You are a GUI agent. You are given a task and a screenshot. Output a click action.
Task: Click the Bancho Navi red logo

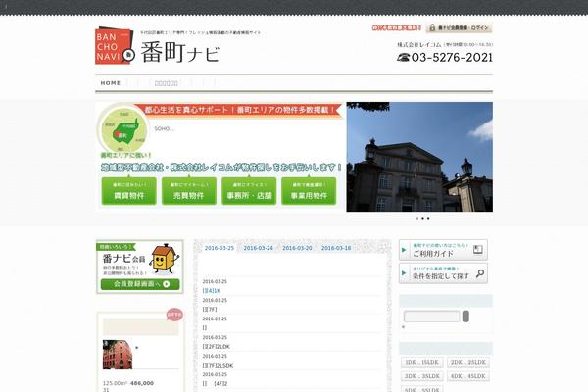[115, 46]
